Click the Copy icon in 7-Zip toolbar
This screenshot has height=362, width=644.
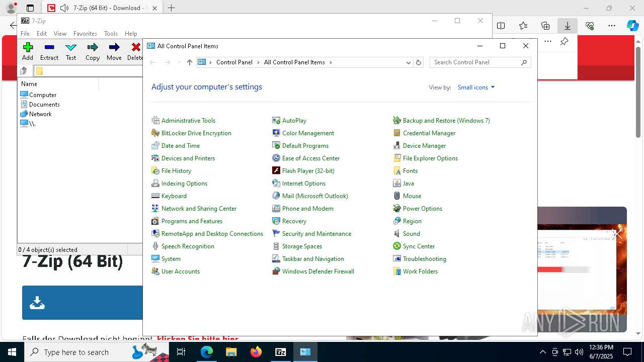pyautogui.click(x=93, y=47)
